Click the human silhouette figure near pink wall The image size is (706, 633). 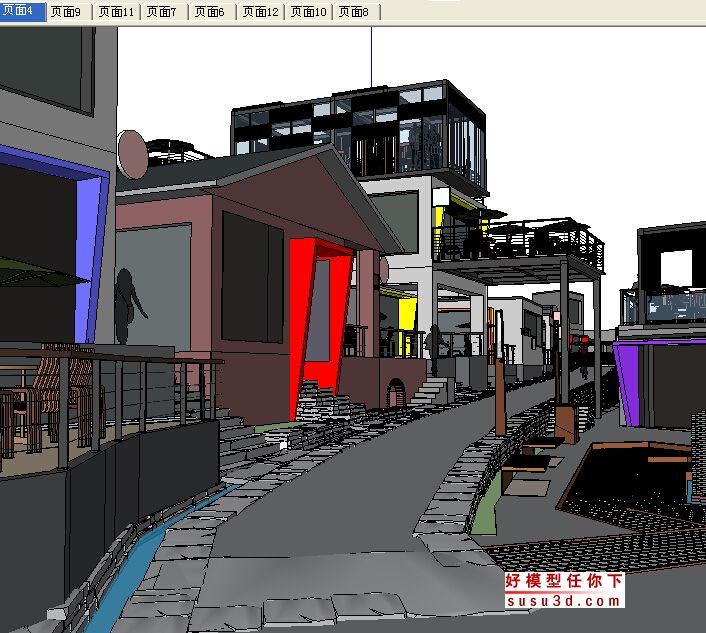129,306
